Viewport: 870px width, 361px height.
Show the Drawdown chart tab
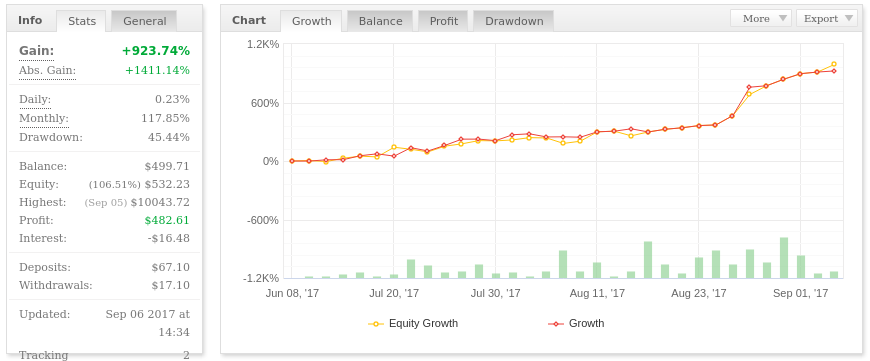tap(513, 21)
